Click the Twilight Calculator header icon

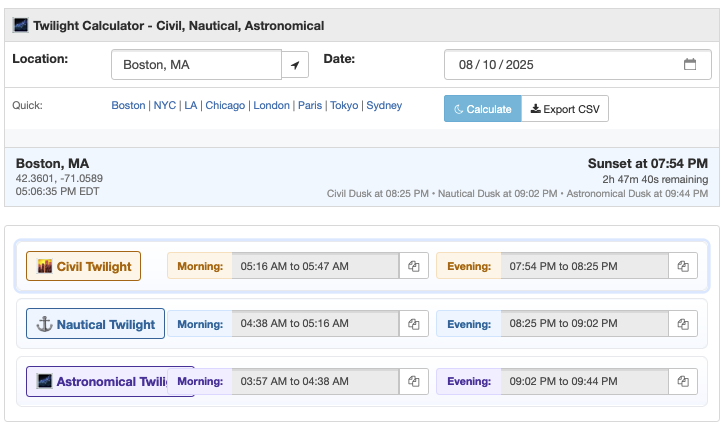pyautogui.click(x=20, y=25)
